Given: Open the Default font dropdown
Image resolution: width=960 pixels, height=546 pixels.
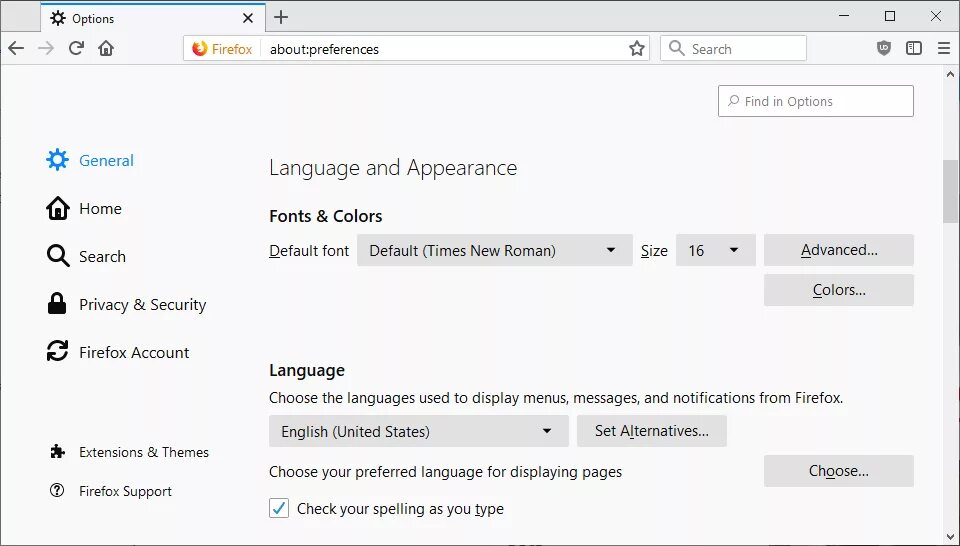Looking at the screenshot, I should (494, 251).
